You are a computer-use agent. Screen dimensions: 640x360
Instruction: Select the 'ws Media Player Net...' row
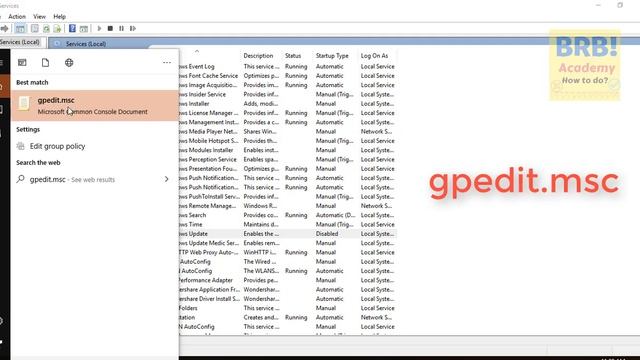point(288,131)
